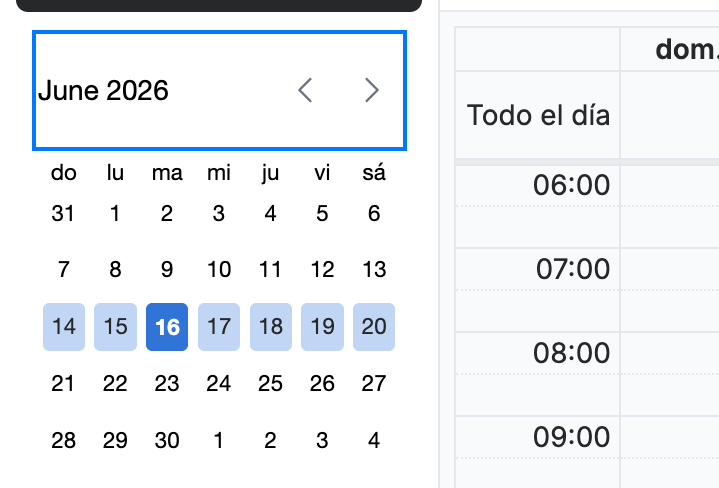719x488 pixels.
Task: Select June 27 in the mini calendar
Action: (x=374, y=383)
